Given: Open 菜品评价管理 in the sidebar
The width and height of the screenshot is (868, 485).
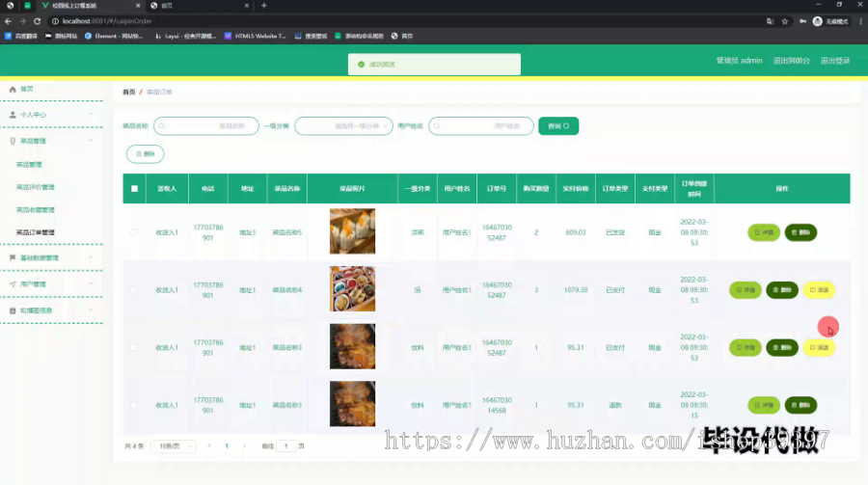Looking at the screenshot, I should click(36, 187).
